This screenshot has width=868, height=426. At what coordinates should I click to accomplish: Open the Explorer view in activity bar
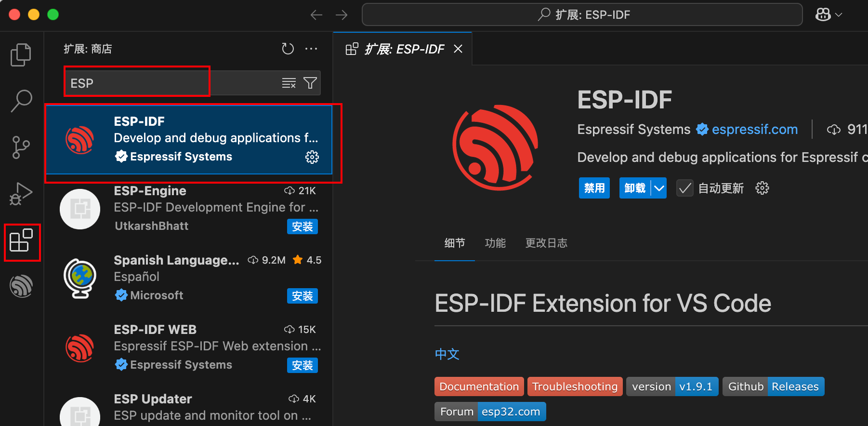(21, 55)
